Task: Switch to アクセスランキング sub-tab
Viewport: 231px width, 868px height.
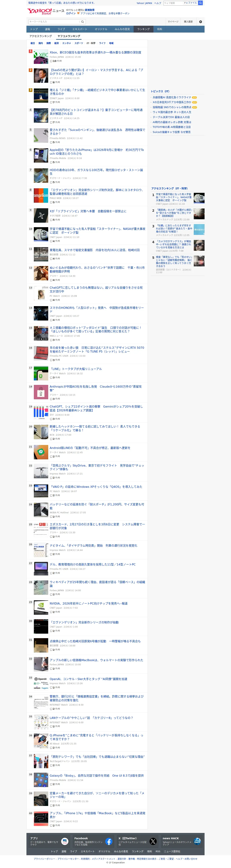Action: click(x=41, y=36)
